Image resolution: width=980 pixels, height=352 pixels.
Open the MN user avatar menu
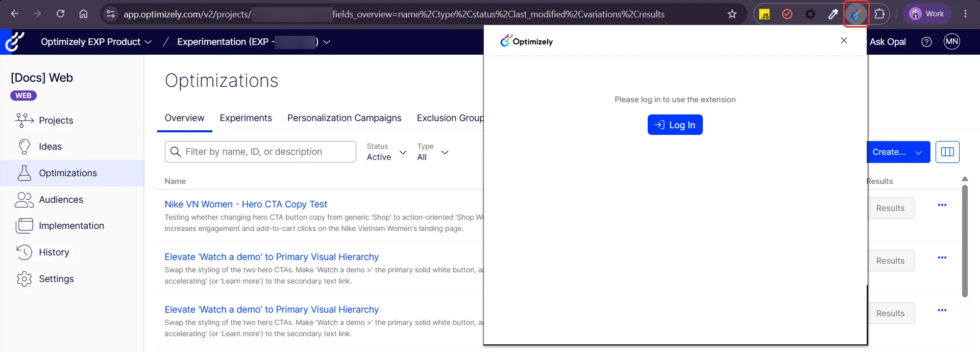point(952,42)
